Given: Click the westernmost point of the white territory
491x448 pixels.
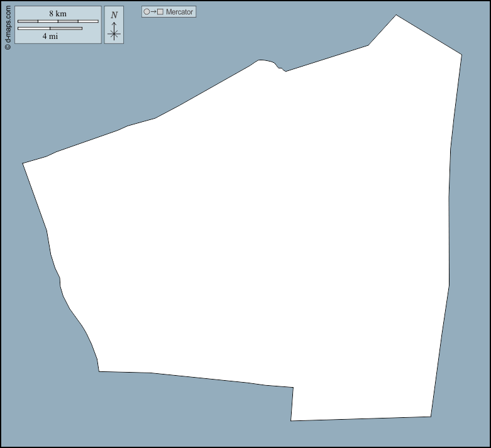Looking at the screenshot, I should pos(24,164).
